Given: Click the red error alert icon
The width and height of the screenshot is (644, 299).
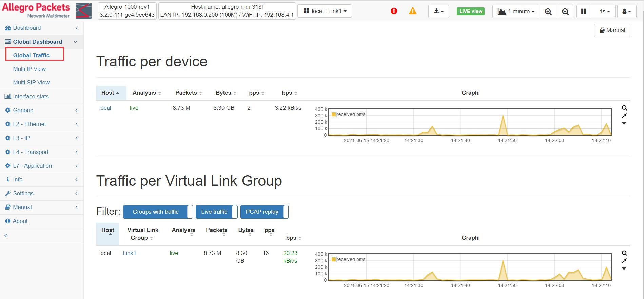Looking at the screenshot, I should (x=394, y=11).
